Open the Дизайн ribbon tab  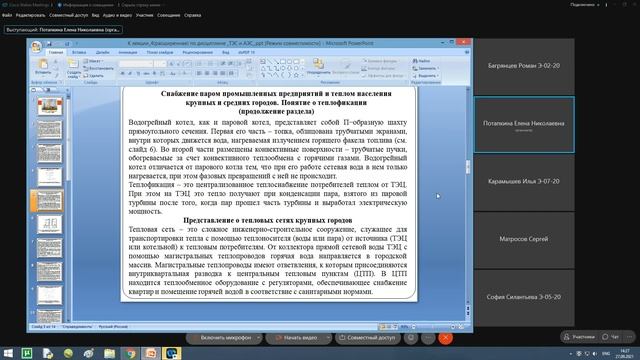(x=102, y=53)
